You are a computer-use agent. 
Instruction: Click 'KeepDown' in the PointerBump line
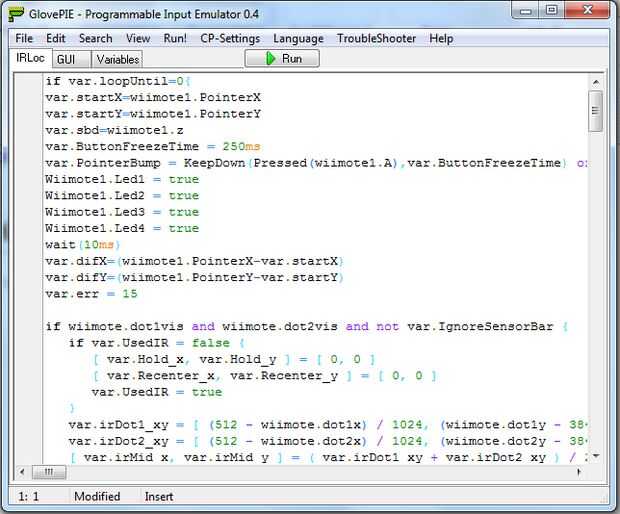(214, 163)
